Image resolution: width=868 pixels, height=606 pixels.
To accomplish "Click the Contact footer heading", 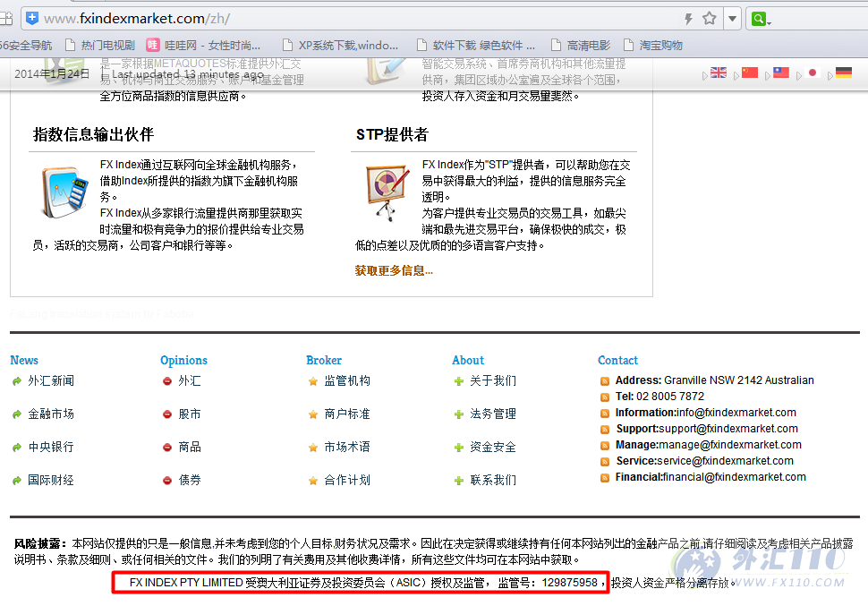I will click(x=617, y=360).
